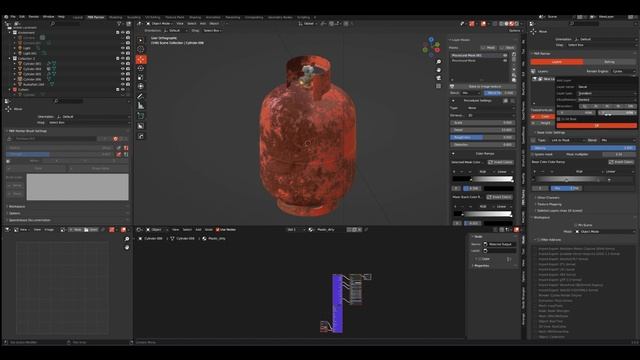Click the image editor zoom magnifier icon
The width and height of the screenshot is (640, 360).
click(127, 239)
